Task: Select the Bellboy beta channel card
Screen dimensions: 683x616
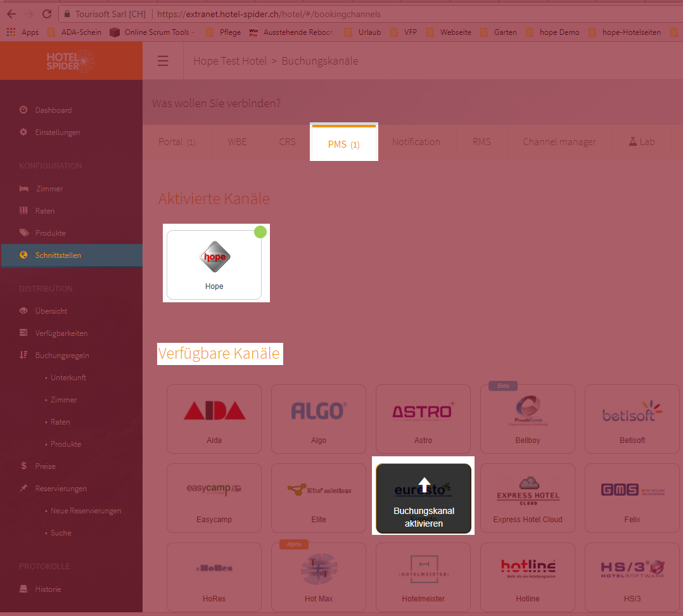Action: pos(528,419)
